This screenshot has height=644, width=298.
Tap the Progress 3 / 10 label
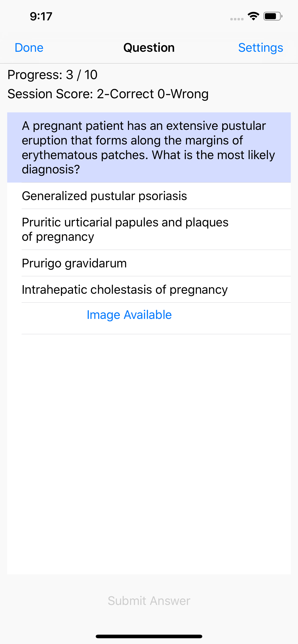tap(52, 75)
